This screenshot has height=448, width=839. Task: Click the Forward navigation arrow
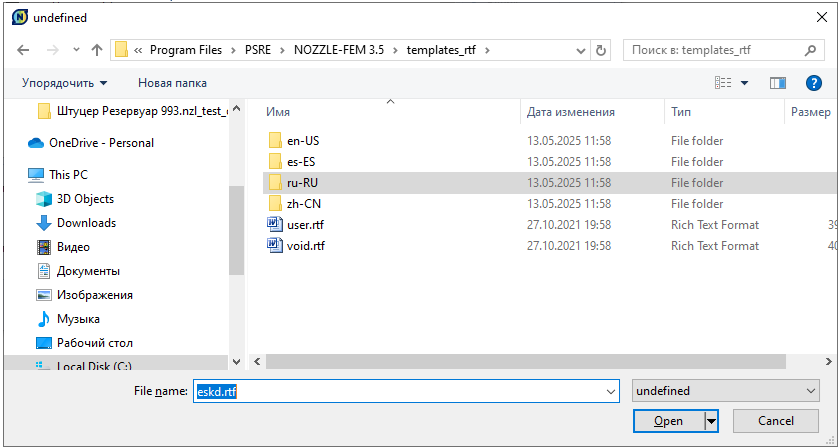click(52, 50)
